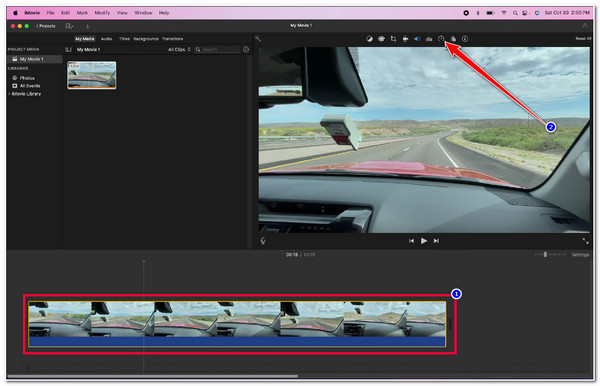
Task: Click the battery status icon
Action: tap(491, 13)
